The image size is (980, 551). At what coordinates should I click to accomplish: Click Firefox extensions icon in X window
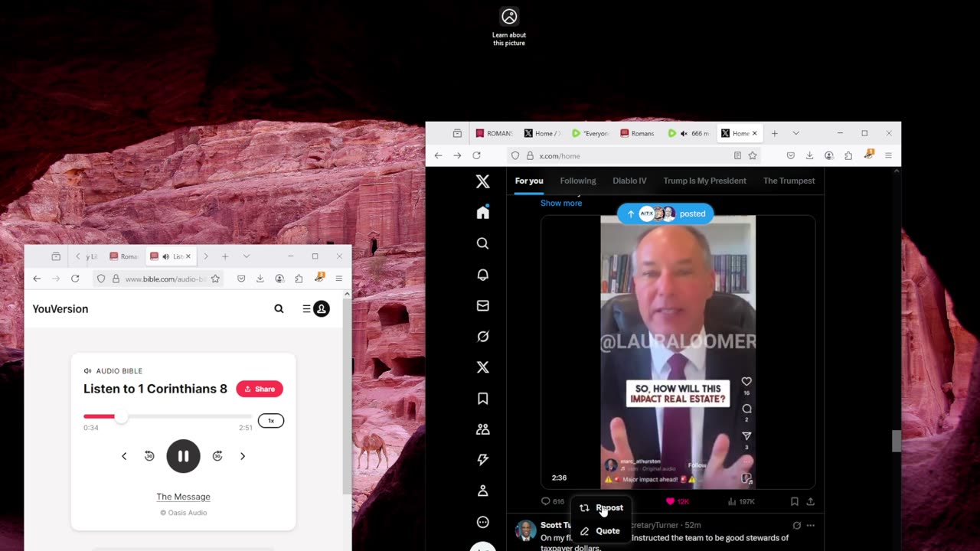tap(848, 155)
